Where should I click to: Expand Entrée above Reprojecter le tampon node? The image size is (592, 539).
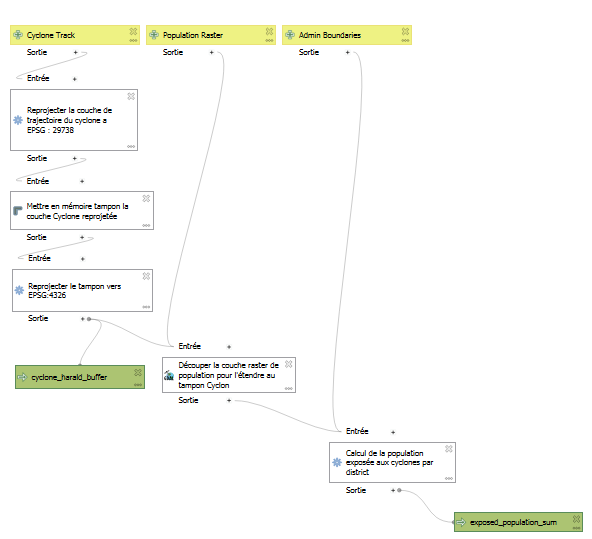point(83,259)
